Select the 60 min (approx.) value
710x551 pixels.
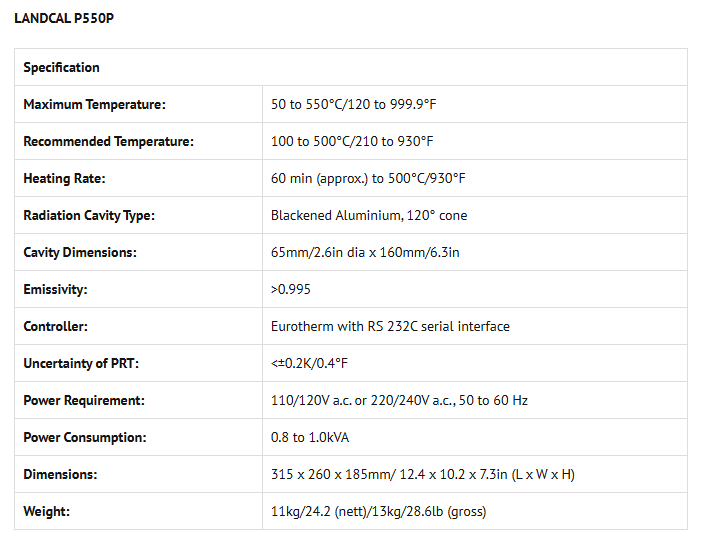(x=368, y=179)
